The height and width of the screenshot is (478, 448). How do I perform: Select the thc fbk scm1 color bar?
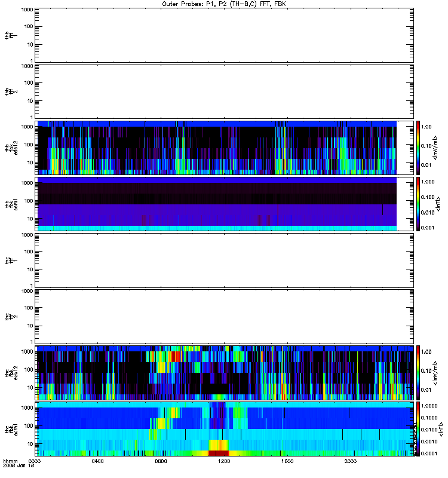coord(418,429)
